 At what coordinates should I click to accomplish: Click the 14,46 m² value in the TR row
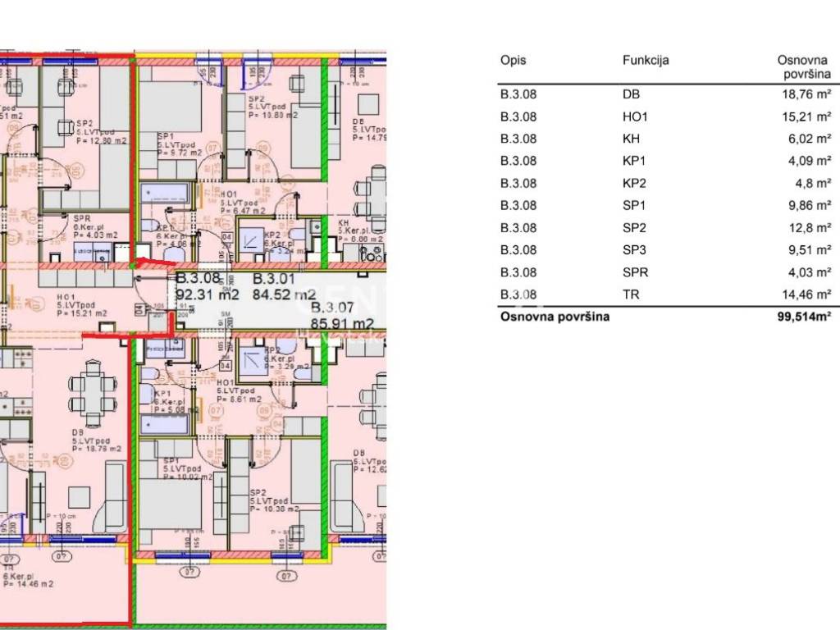pyautogui.click(x=806, y=294)
